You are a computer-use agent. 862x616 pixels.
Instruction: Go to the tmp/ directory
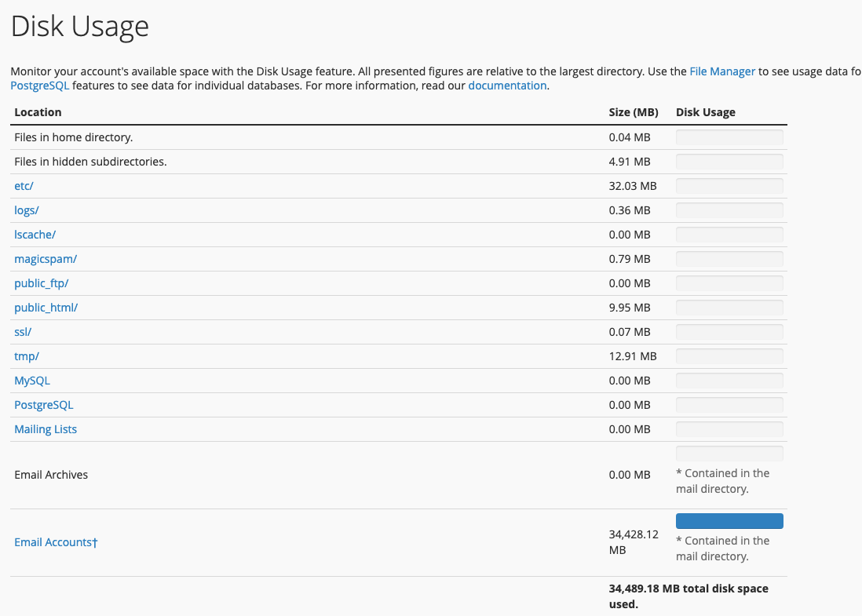26,356
